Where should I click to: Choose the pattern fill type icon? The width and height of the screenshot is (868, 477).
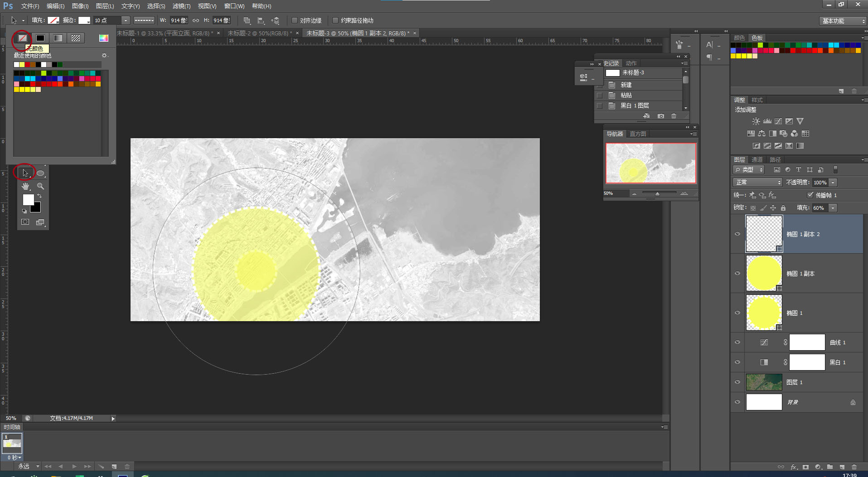76,38
